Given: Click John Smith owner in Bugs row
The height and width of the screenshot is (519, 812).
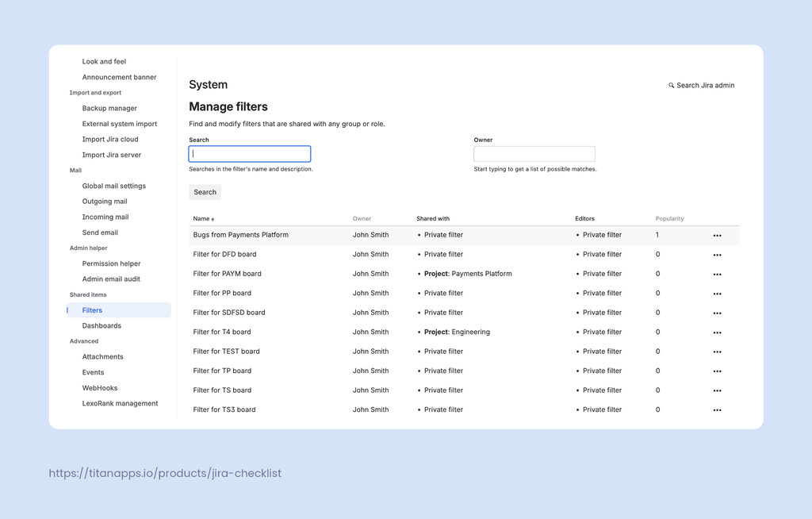Looking at the screenshot, I should click(x=371, y=235).
